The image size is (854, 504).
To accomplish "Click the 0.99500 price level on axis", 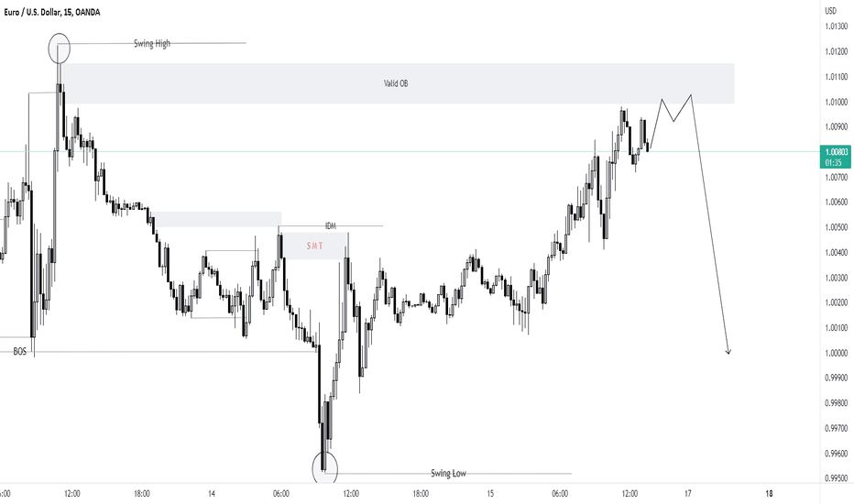I will (x=836, y=477).
